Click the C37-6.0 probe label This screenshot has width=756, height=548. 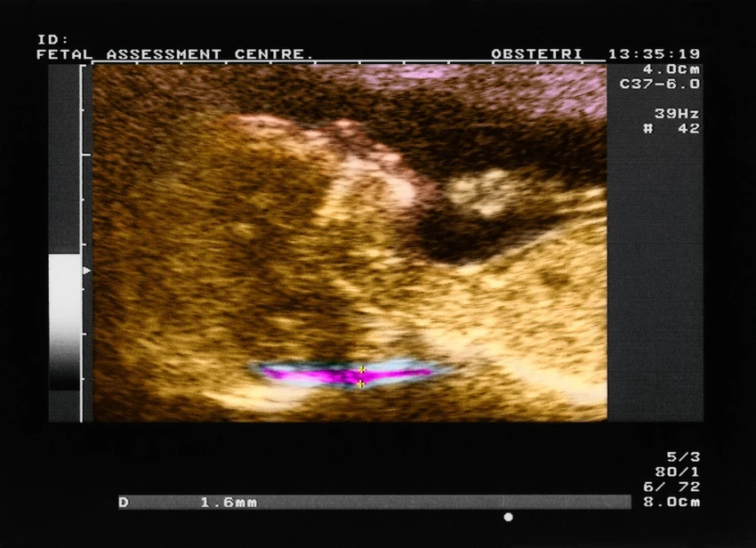tap(660, 84)
